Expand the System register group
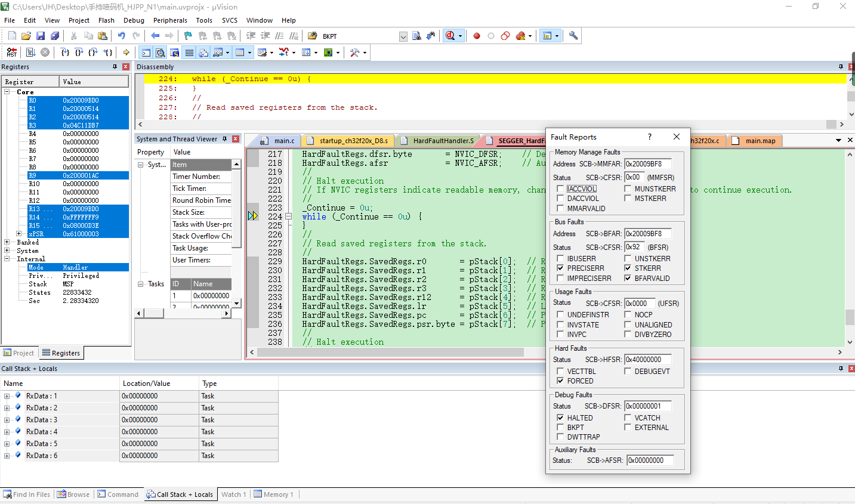The height and width of the screenshot is (504, 855). click(7, 251)
